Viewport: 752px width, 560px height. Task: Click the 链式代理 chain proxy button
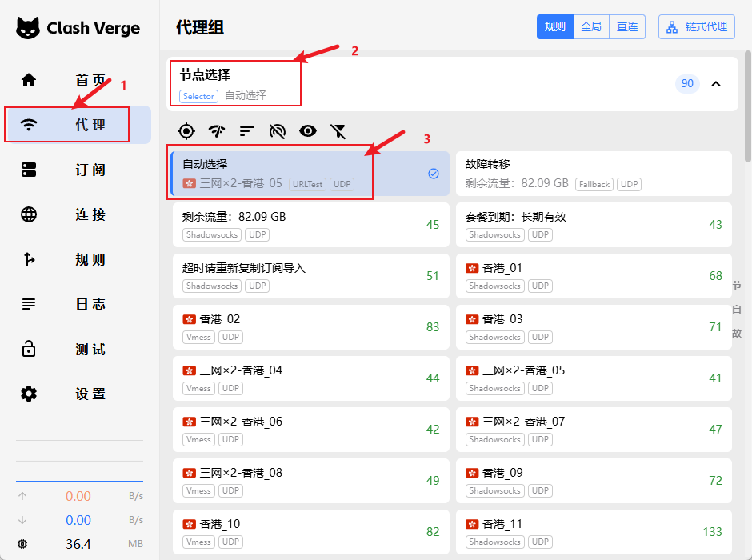point(696,26)
